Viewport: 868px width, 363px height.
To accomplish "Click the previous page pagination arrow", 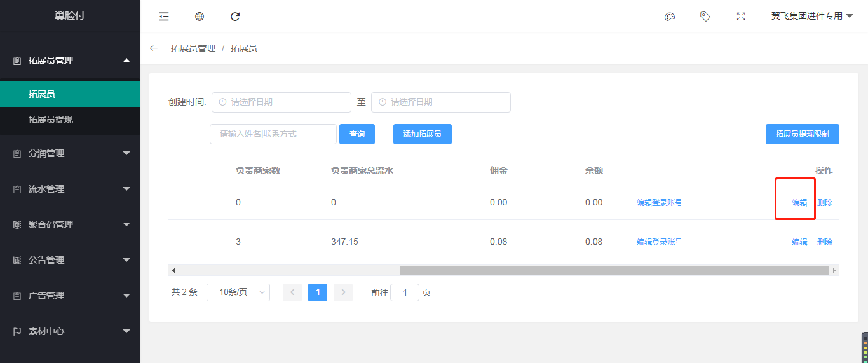I will coord(292,292).
